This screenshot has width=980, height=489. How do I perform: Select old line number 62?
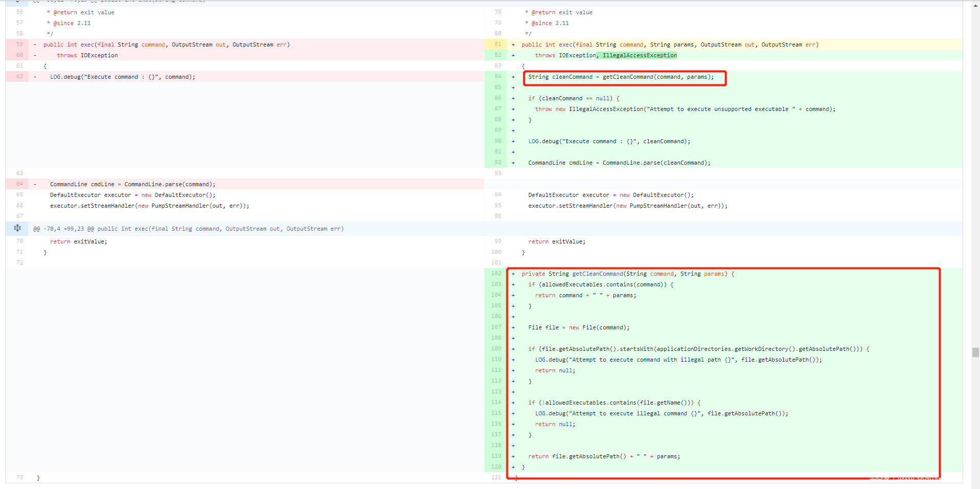(x=19, y=77)
